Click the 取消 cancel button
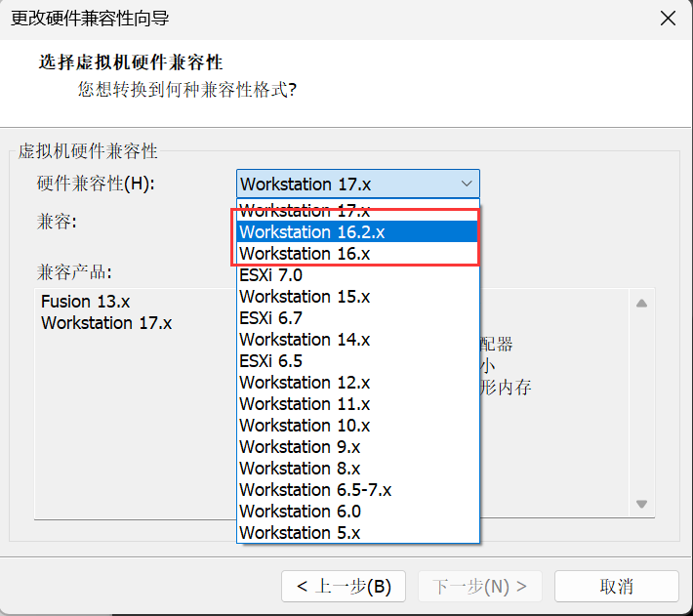The width and height of the screenshot is (693, 616). pyautogui.click(x=617, y=587)
